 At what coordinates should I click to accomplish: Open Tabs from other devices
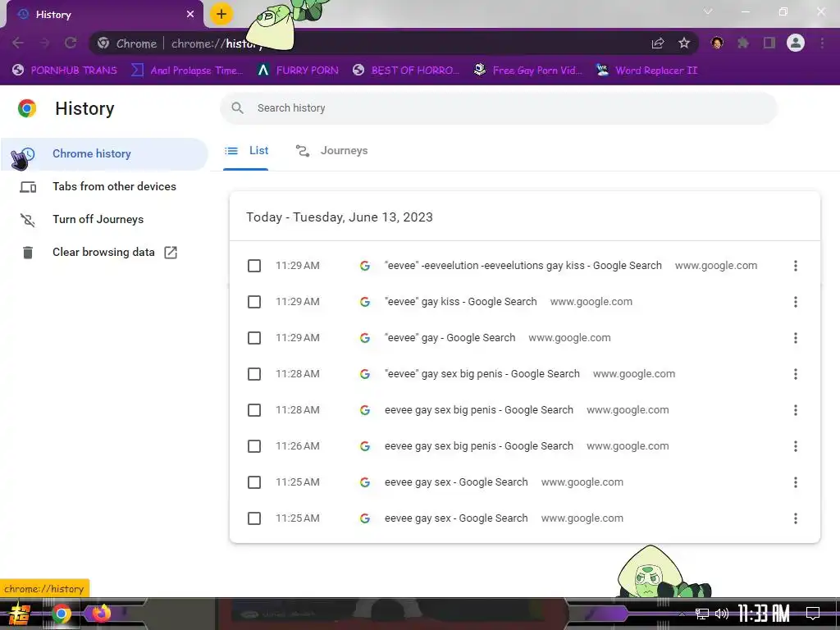pyautogui.click(x=104, y=187)
